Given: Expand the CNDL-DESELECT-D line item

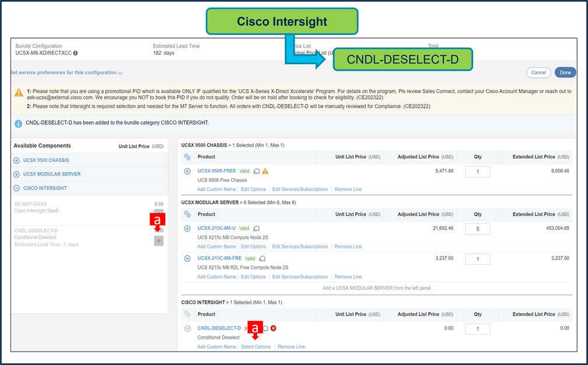Looking at the screenshot, I should click(187, 329).
